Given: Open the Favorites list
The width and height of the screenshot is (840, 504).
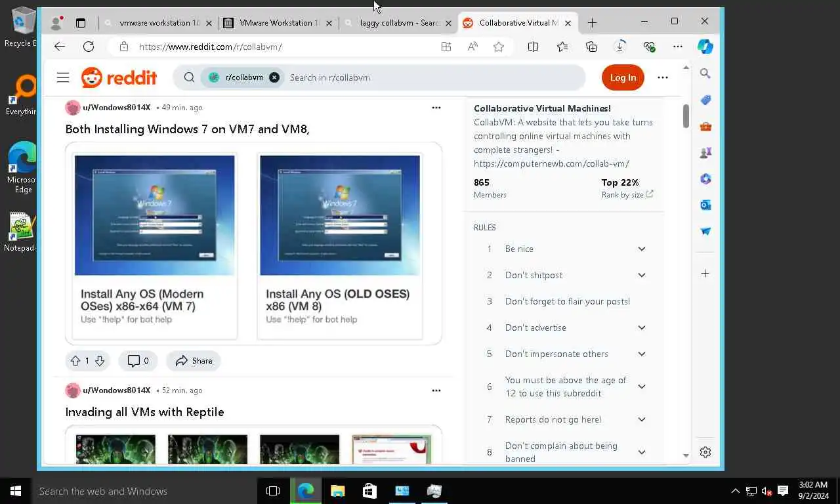Looking at the screenshot, I should click(x=562, y=47).
